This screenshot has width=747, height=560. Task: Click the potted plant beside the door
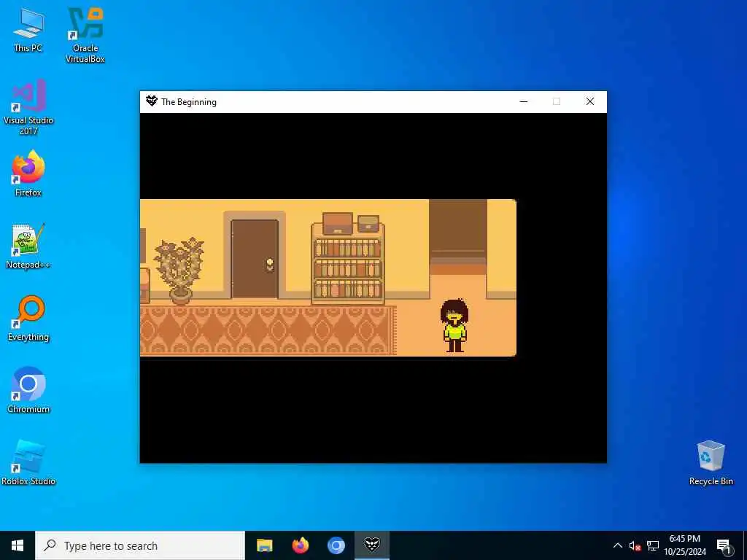(179, 271)
